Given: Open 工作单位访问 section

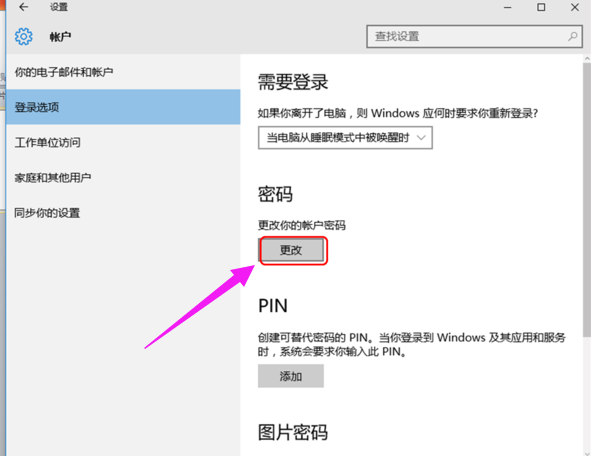Looking at the screenshot, I should (x=48, y=142).
